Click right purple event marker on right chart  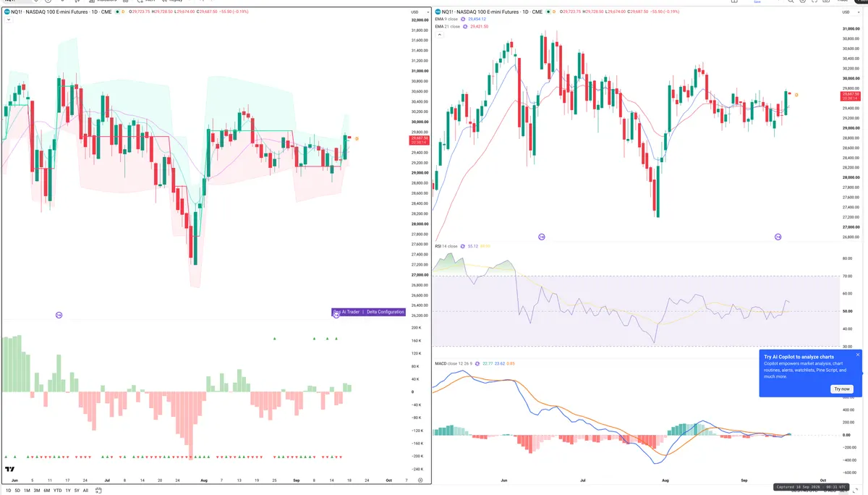(778, 237)
